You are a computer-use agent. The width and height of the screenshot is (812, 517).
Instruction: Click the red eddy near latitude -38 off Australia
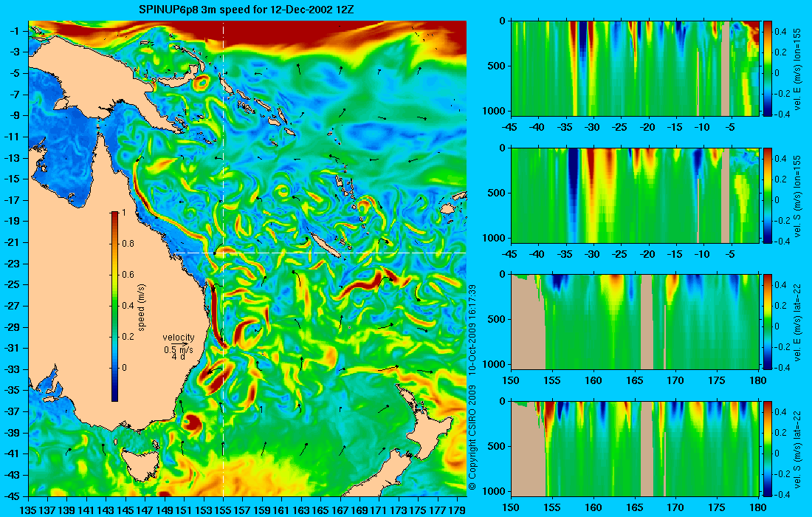[193, 423]
